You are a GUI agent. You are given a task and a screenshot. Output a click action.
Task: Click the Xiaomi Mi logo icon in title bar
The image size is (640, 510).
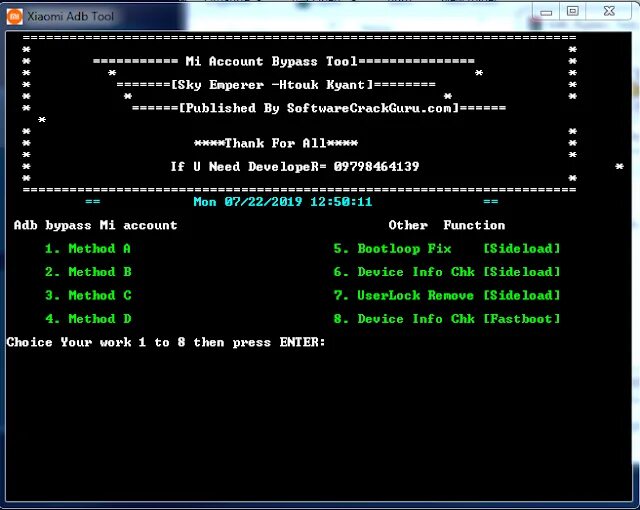[x=15, y=16]
